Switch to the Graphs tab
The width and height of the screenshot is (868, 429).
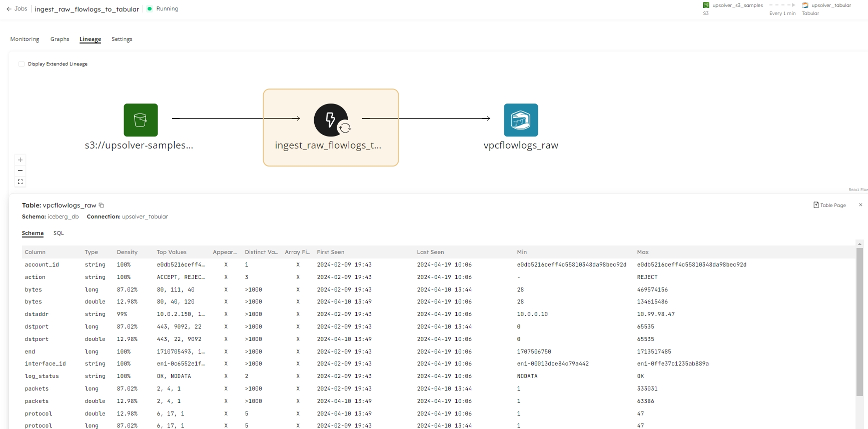[60, 39]
